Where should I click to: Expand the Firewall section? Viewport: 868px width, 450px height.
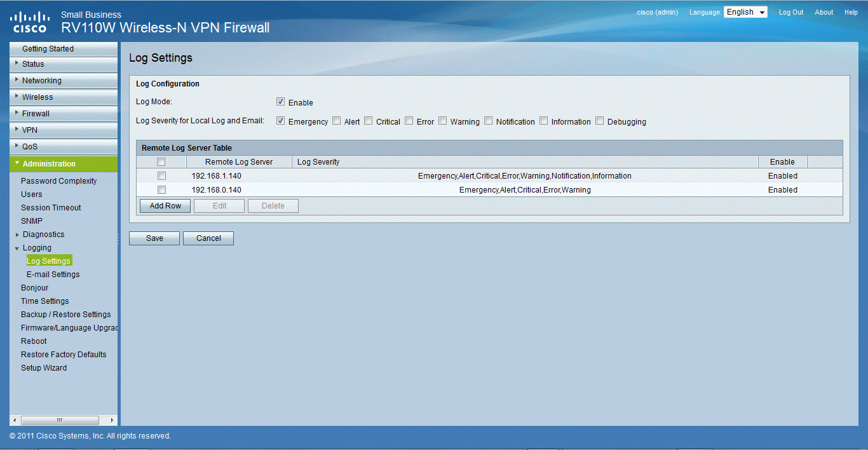click(x=64, y=114)
